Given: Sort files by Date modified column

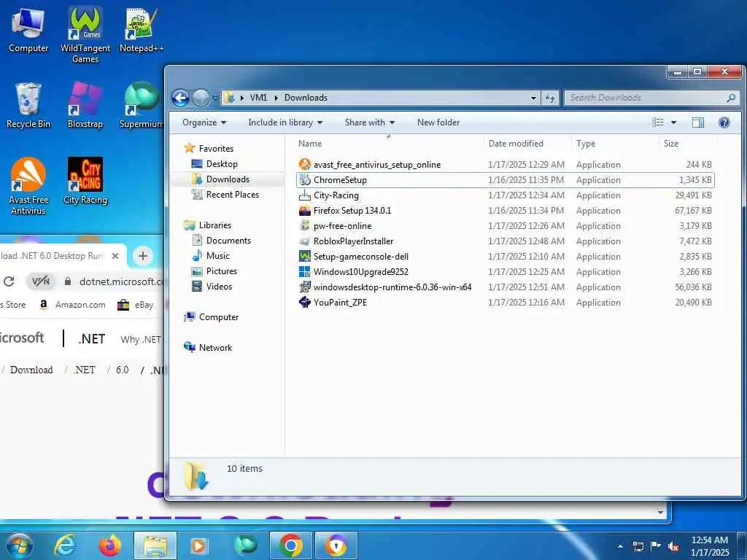Looking at the screenshot, I should (516, 144).
